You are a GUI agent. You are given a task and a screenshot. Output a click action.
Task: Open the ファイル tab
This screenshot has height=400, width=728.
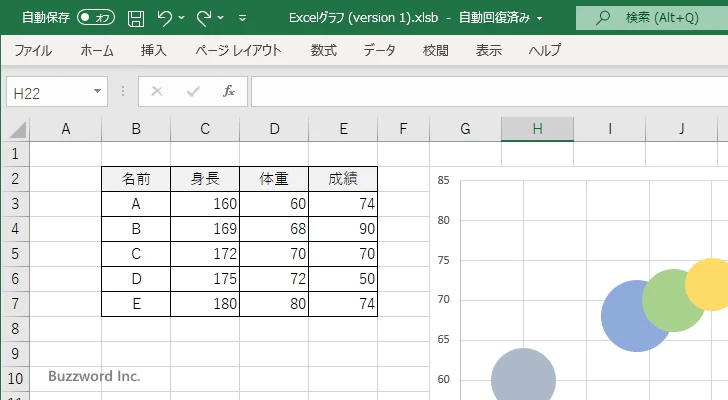pos(33,50)
